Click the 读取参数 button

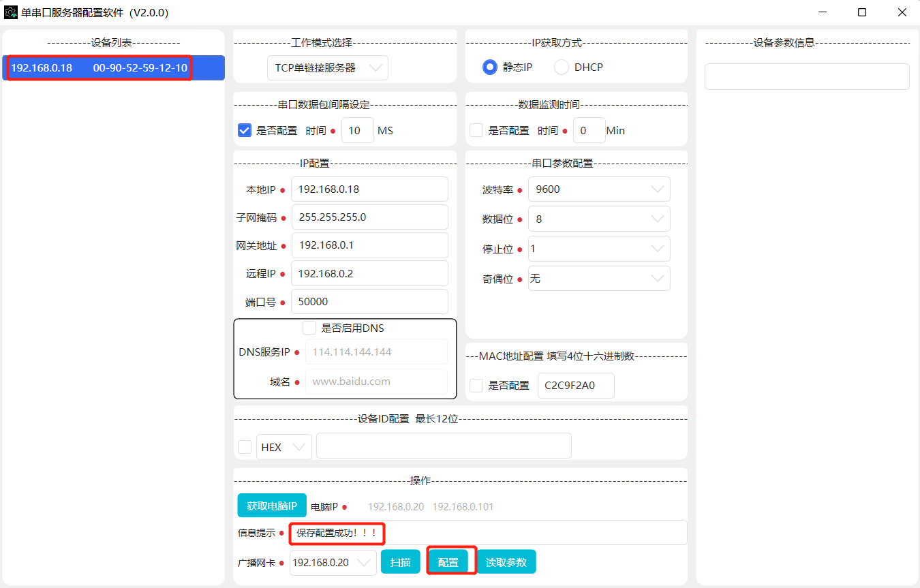point(506,562)
